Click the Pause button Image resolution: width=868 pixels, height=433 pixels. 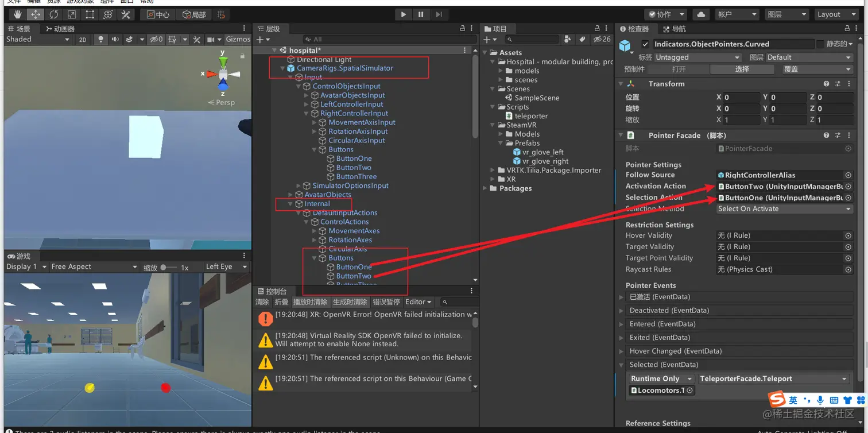[x=421, y=14]
